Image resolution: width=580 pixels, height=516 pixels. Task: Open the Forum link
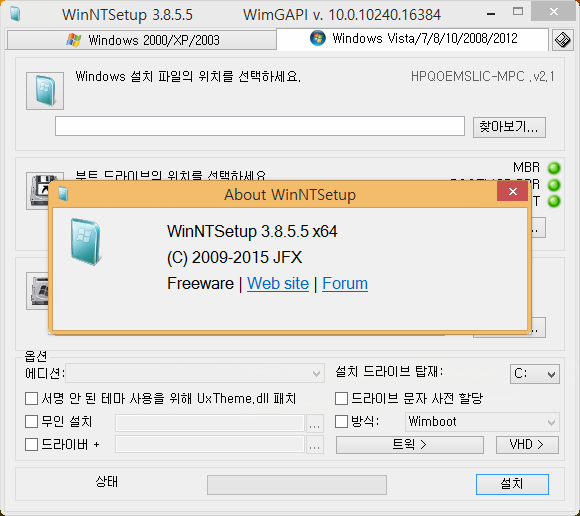coord(345,284)
